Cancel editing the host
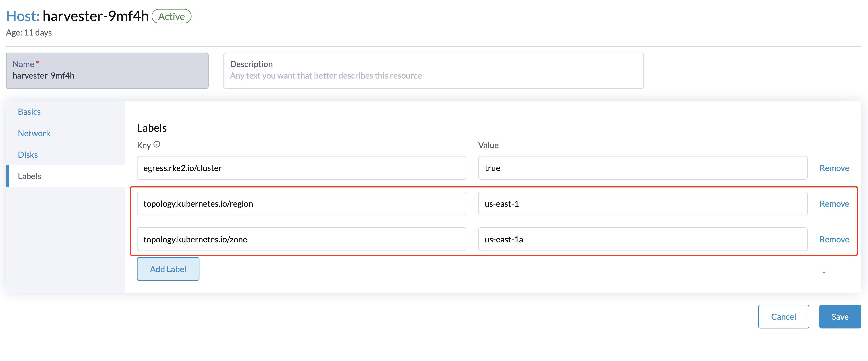Viewport: 868px width, 361px height. coord(783,316)
